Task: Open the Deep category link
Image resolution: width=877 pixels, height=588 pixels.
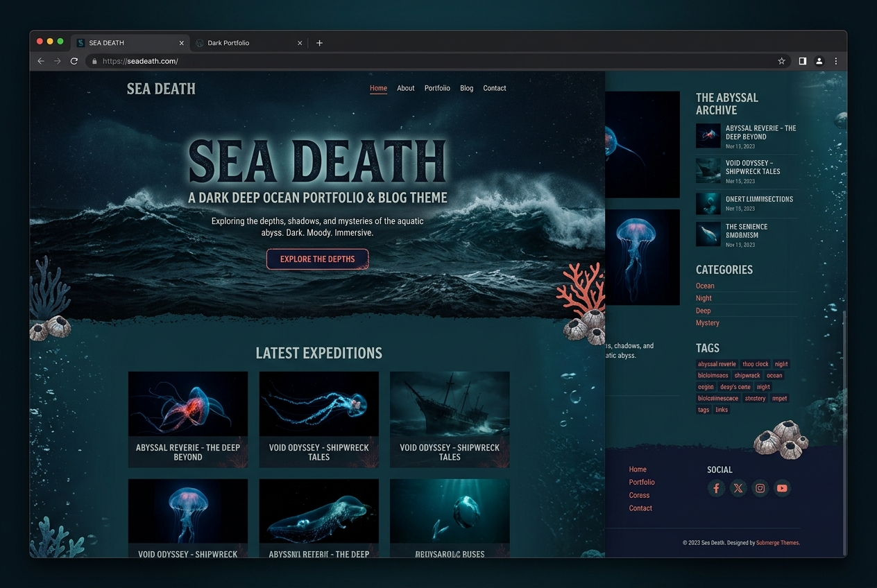Action: [x=703, y=311]
